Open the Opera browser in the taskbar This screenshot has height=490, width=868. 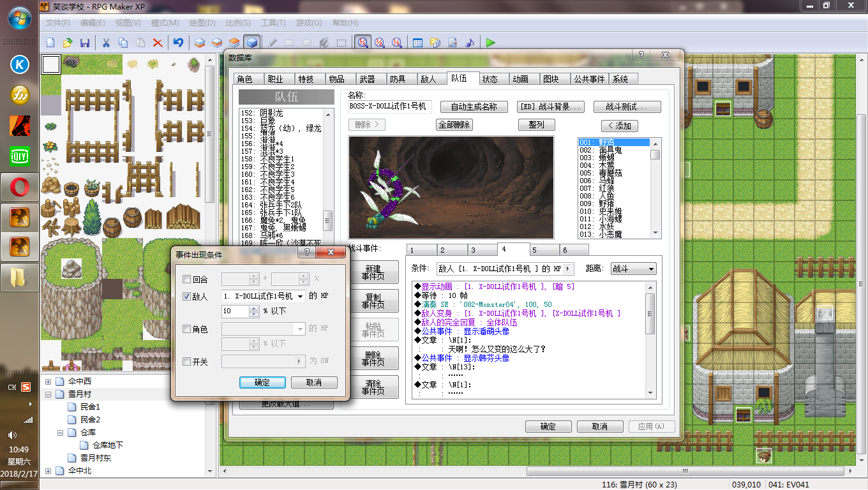(20, 188)
